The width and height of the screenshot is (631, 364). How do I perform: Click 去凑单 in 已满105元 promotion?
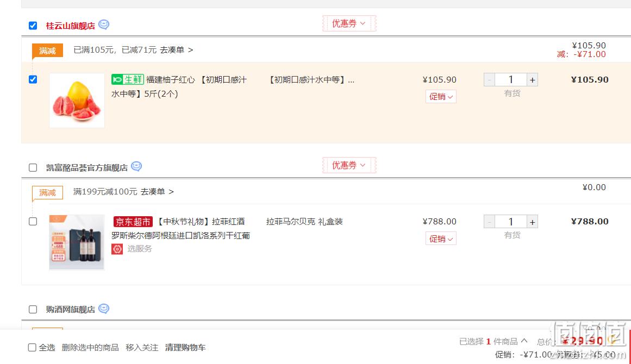click(x=176, y=50)
